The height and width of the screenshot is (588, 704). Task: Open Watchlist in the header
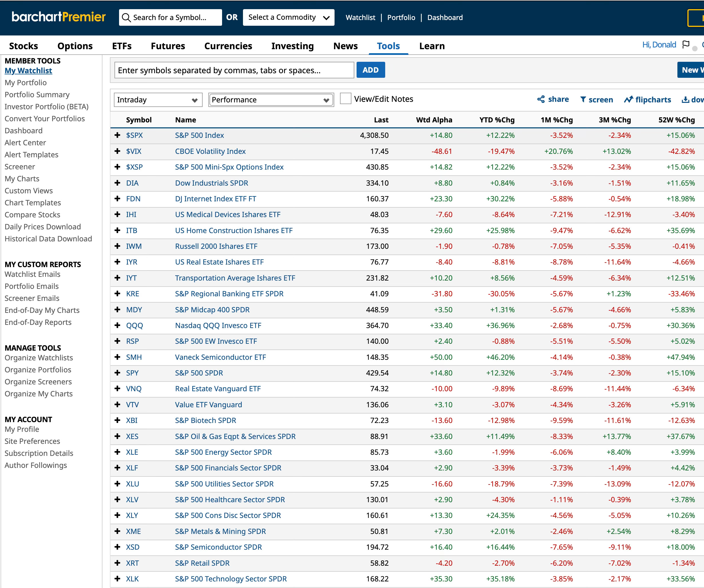click(360, 17)
